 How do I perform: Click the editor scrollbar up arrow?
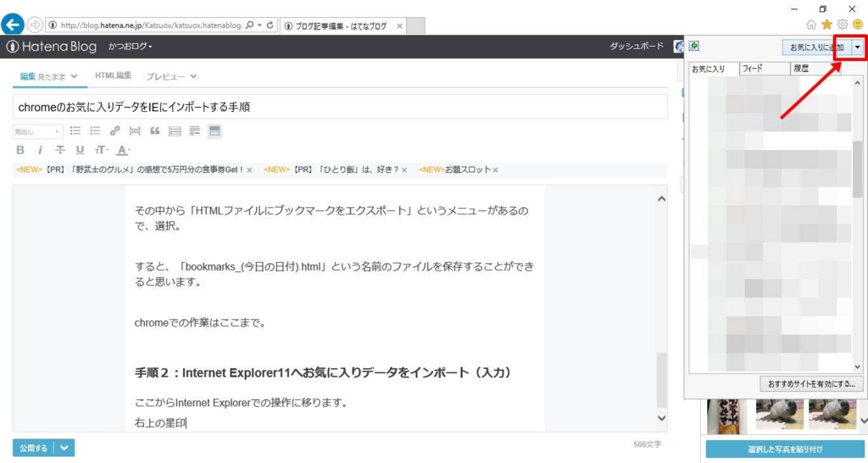point(661,198)
